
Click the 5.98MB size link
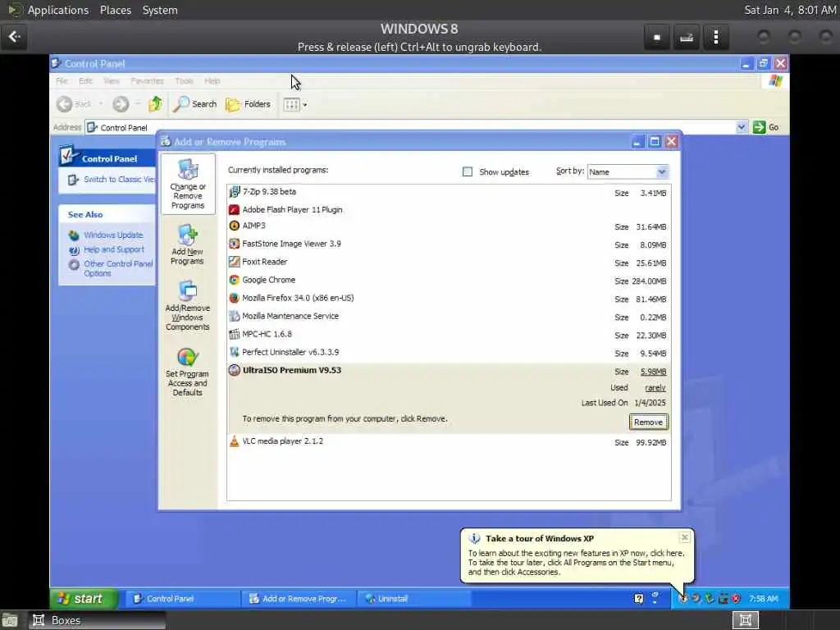(x=653, y=372)
